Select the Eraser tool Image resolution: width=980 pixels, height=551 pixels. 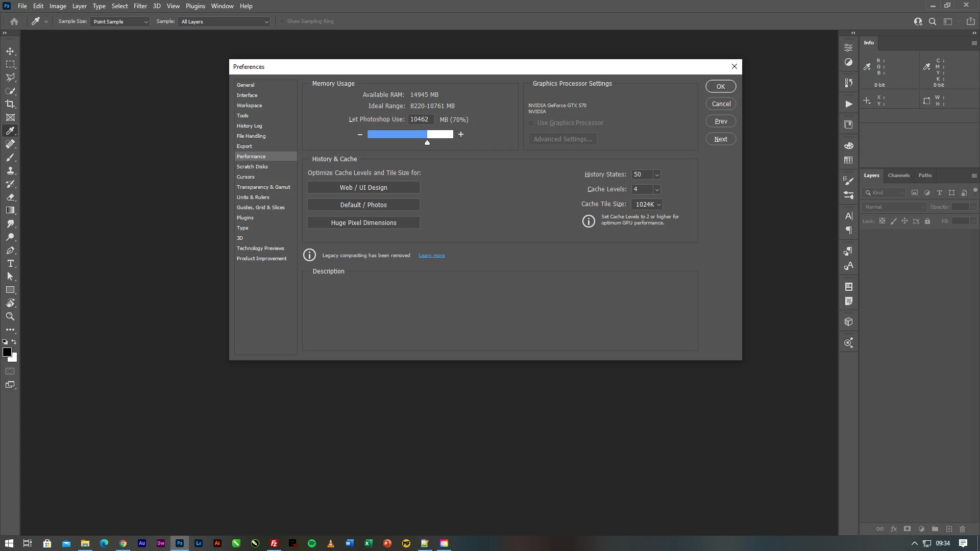pyautogui.click(x=10, y=197)
